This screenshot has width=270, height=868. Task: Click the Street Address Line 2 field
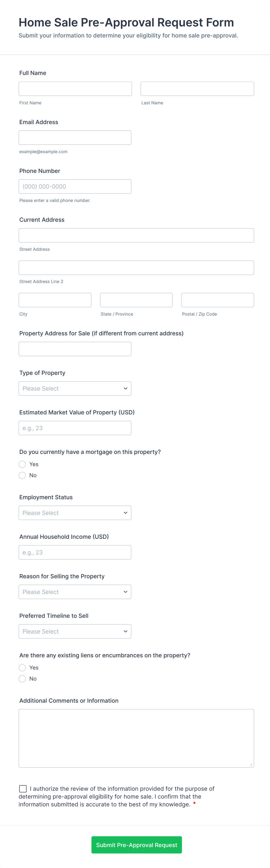click(x=136, y=268)
